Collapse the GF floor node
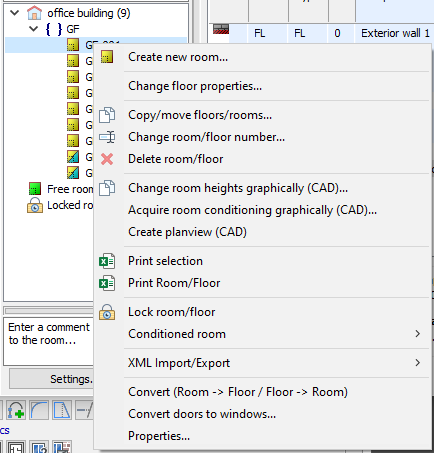The image size is (434, 453). click(33, 29)
